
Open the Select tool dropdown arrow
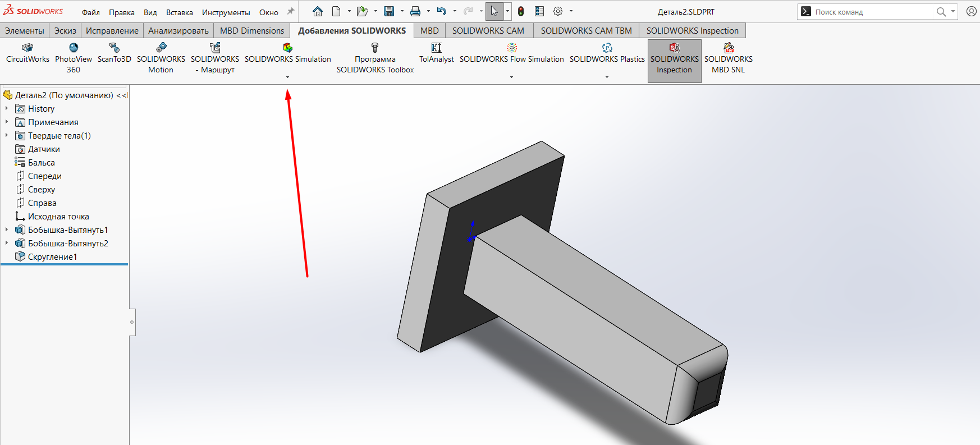(507, 11)
